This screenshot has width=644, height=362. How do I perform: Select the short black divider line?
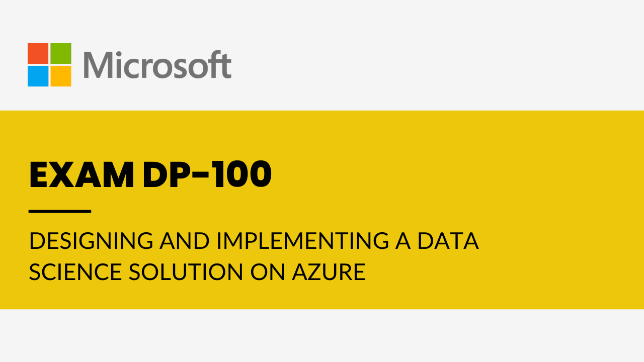(x=60, y=211)
